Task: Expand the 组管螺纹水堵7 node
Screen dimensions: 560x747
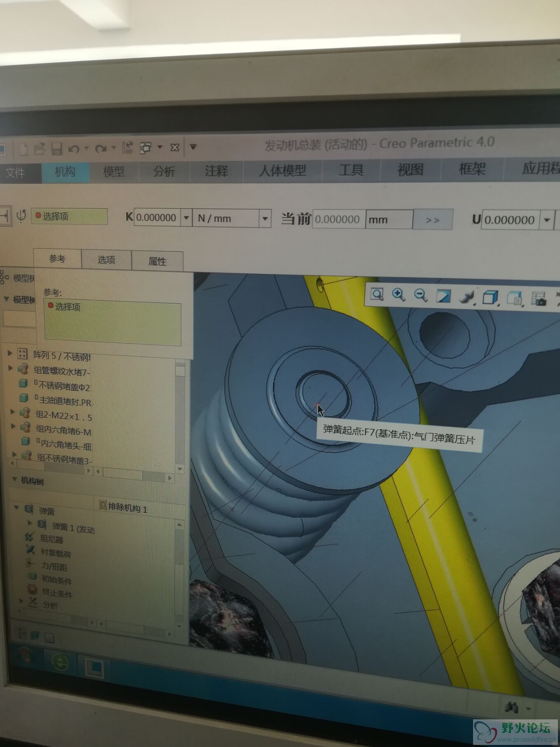Action: (x=11, y=368)
